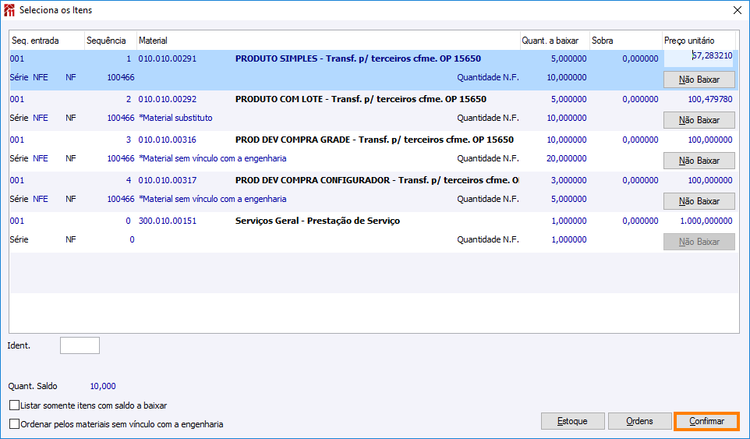
Task: Click unit price 100,479780
Action: click(x=710, y=99)
